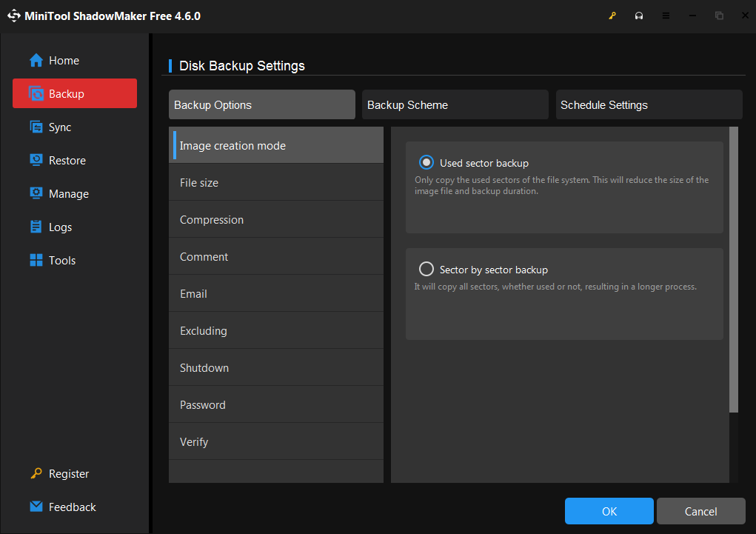
Task: Open File size settings
Action: (276, 182)
